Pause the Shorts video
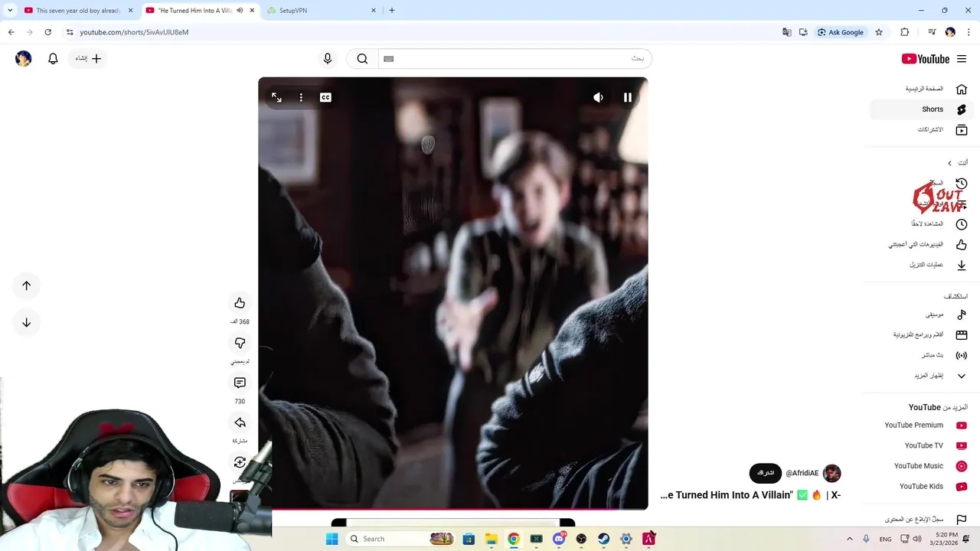 [627, 97]
